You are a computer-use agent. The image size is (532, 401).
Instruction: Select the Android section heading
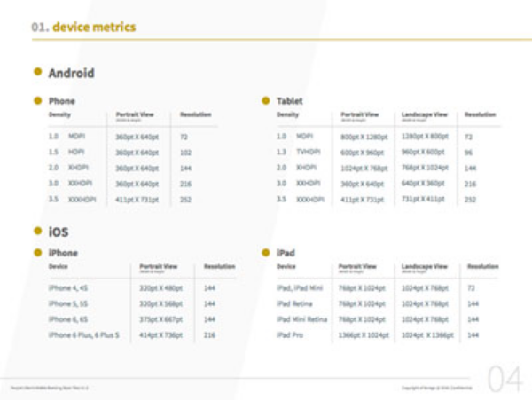tap(71, 73)
